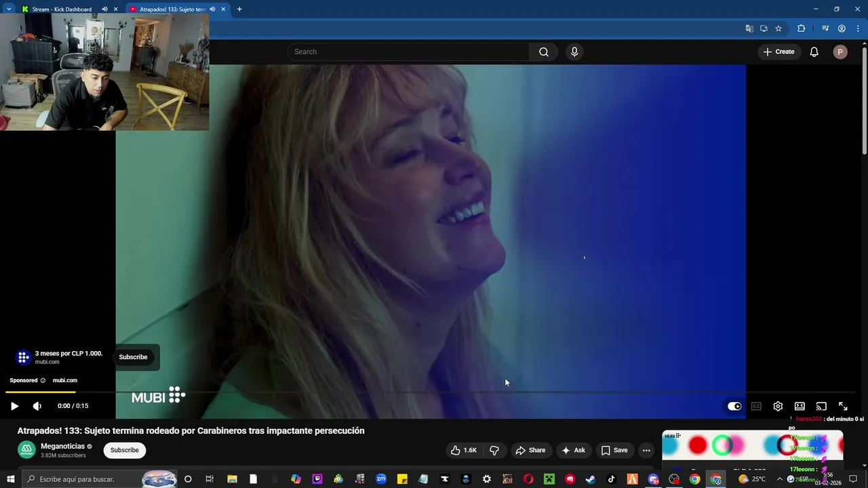
Task: Open more actions three-dot menu under the video
Action: [x=646, y=450]
